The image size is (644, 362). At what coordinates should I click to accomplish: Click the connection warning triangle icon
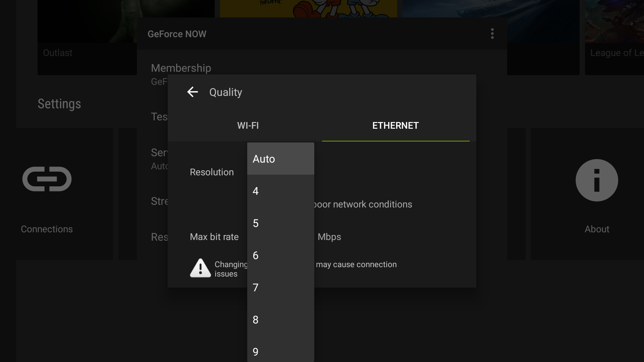(x=200, y=268)
